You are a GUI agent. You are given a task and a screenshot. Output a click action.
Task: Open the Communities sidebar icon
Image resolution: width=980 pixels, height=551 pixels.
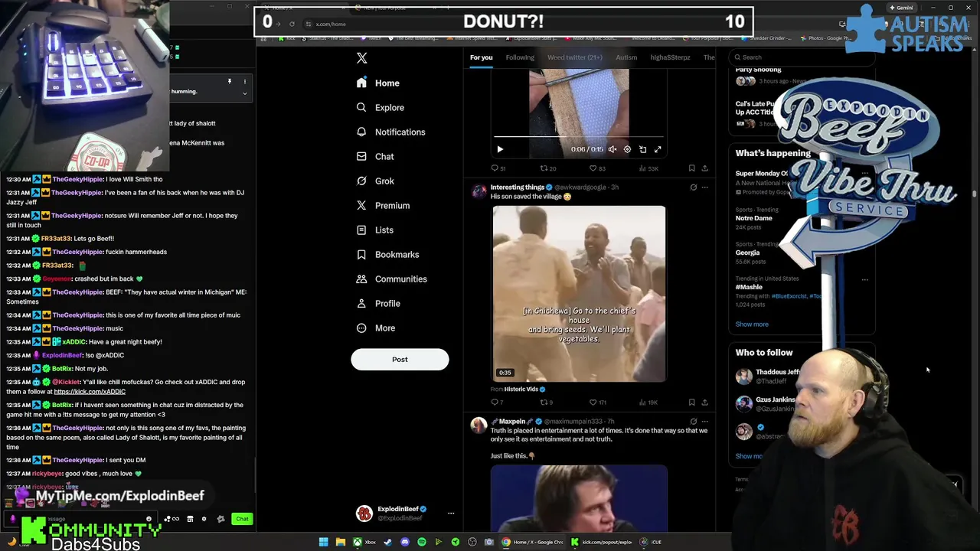point(361,279)
